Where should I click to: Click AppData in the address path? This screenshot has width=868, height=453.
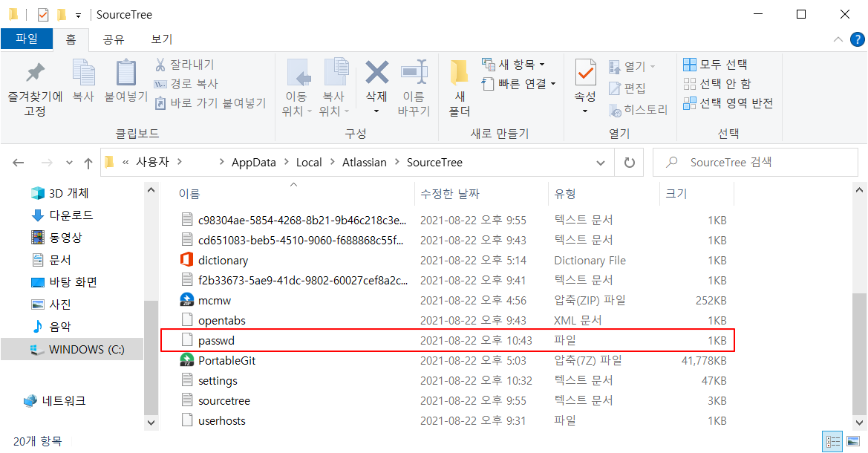[x=253, y=162]
